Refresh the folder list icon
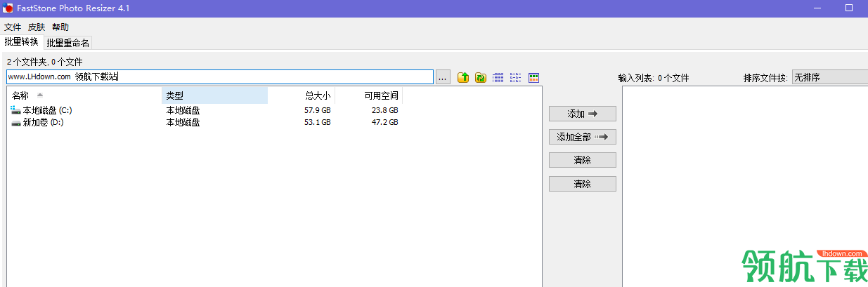This screenshot has width=868, height=287. point(481,78)
